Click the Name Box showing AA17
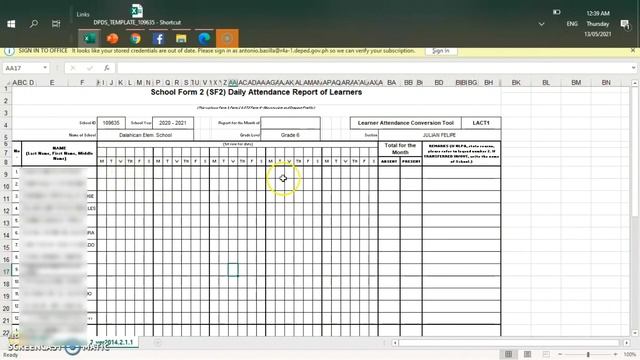 pos(22,68)
